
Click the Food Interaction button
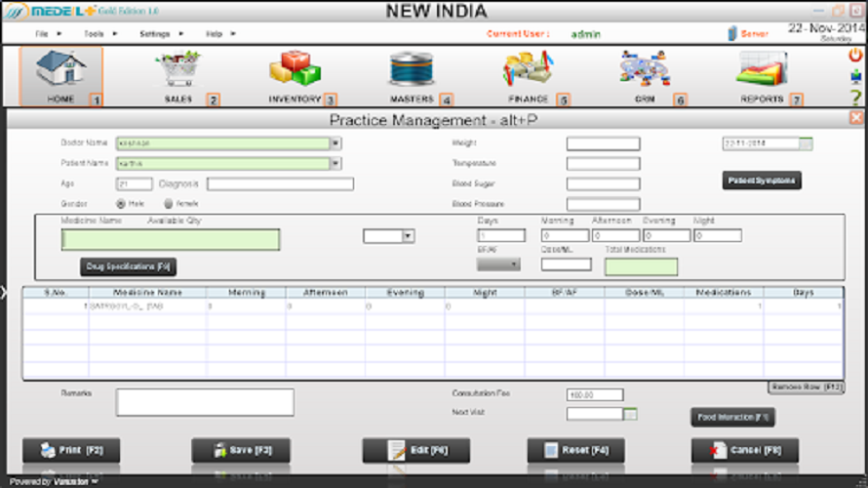(732, 417)
